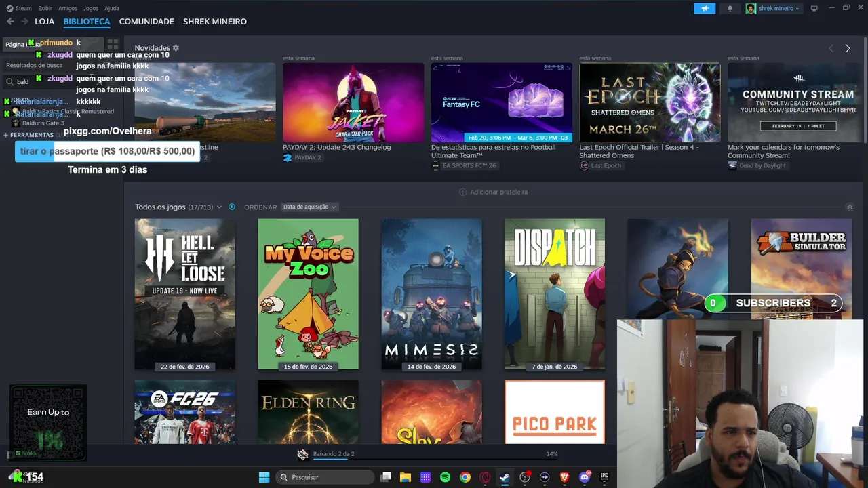Screen dimensions: 868x488
Task: Show previous Novidades items with left chevron
Action: (831, 48)
